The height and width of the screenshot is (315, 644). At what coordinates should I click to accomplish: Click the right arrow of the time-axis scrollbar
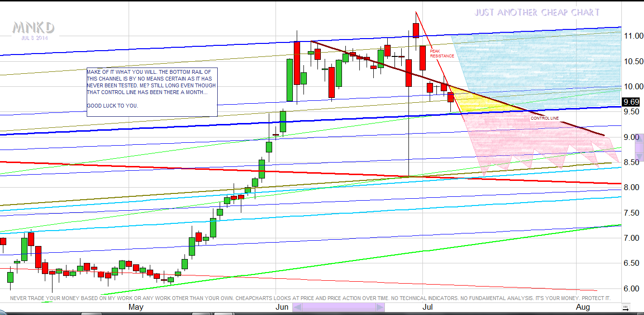[x=380, y=307]
